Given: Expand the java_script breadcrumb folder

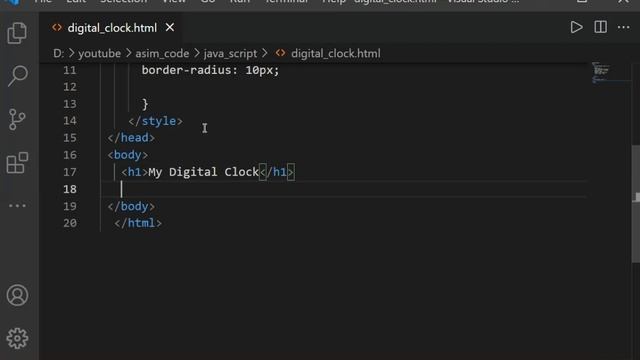Looking at the screenshot, I should (x=230, y=53).
